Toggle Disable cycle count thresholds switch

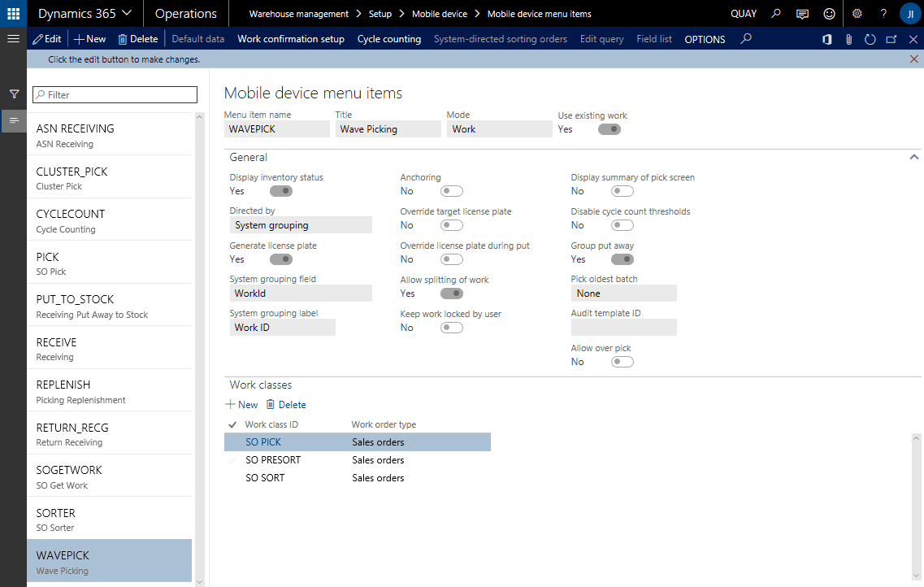click(623, 225)
